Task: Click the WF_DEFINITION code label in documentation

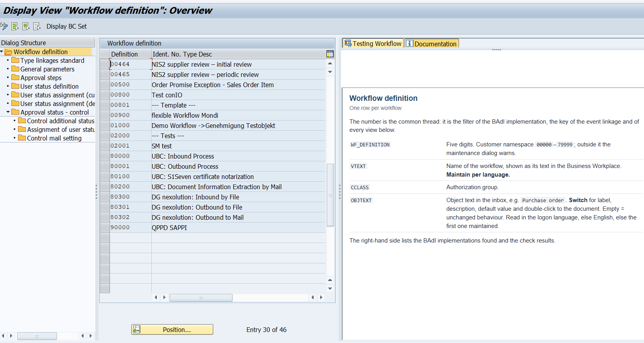Action: tap(370, 144)
